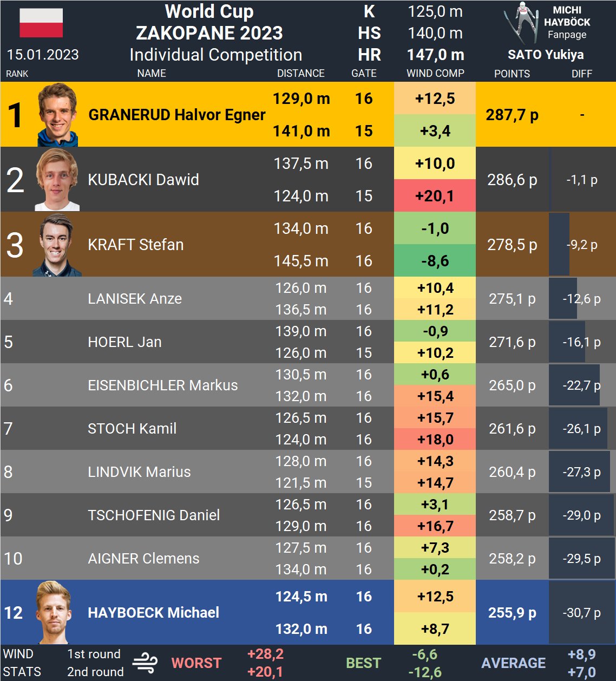Viewport: 616px width, 681px height.
Task: Click average first-round wind +8,9
Action: point(582,654)
